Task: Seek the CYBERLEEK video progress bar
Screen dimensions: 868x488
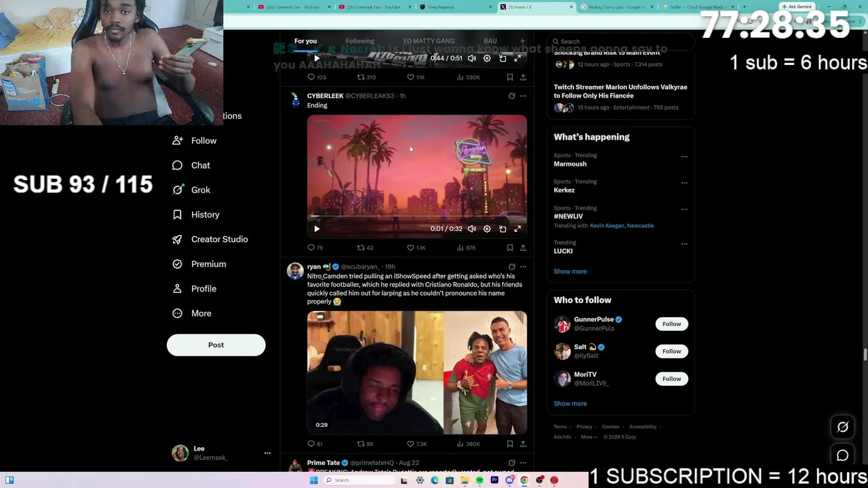Action: pyautogui.click(x=417, y=216)
